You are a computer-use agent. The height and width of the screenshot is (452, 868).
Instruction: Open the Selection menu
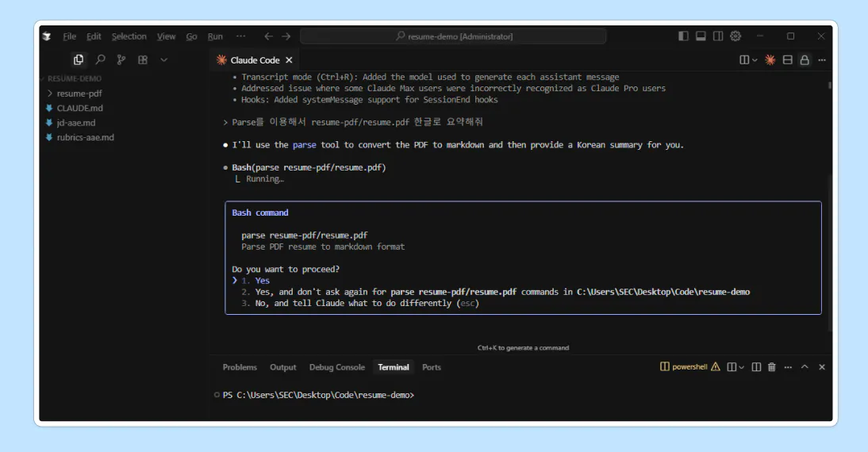point(129,36)
